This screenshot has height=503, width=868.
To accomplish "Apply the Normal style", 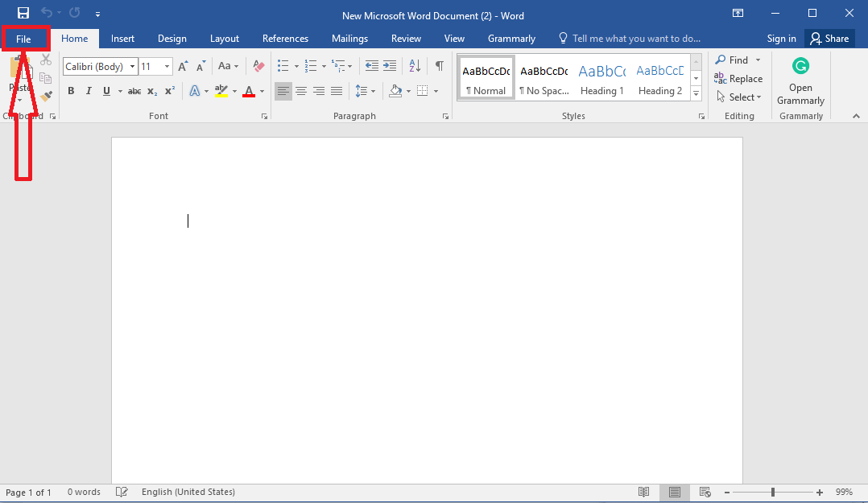I will pos(486,77).
